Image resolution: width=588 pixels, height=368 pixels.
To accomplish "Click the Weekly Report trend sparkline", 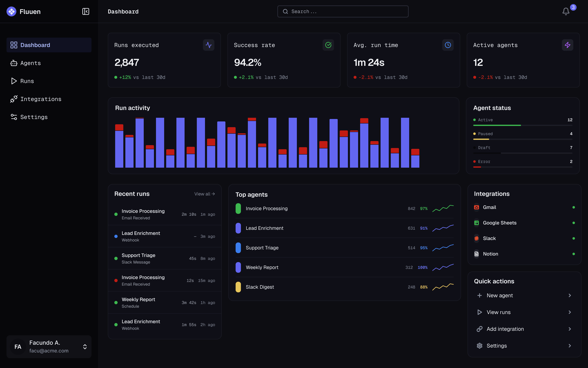I will click(443, 267).
